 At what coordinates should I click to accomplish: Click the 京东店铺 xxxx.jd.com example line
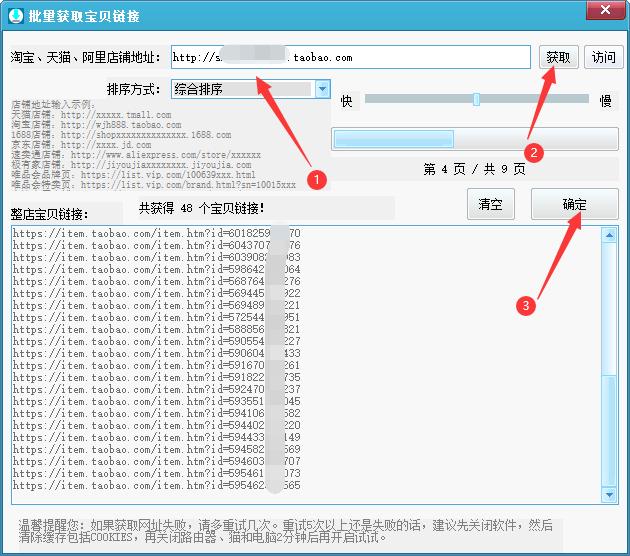81,145
